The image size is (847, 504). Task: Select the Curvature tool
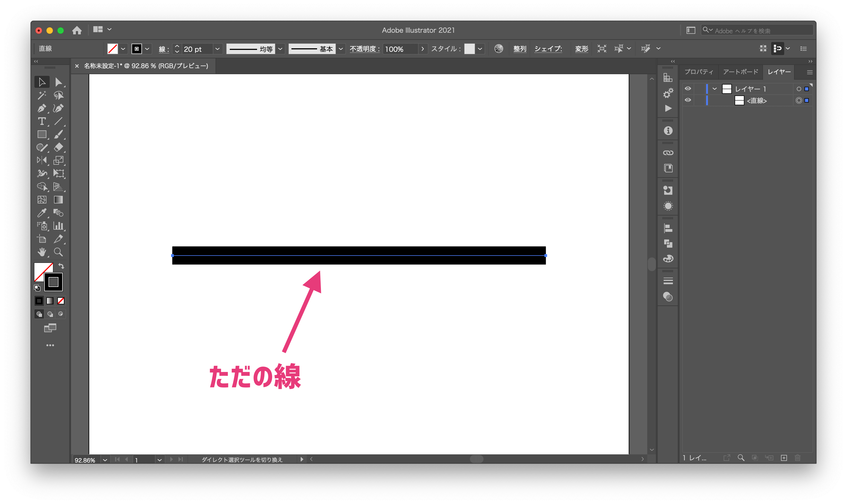coord(58,108)
